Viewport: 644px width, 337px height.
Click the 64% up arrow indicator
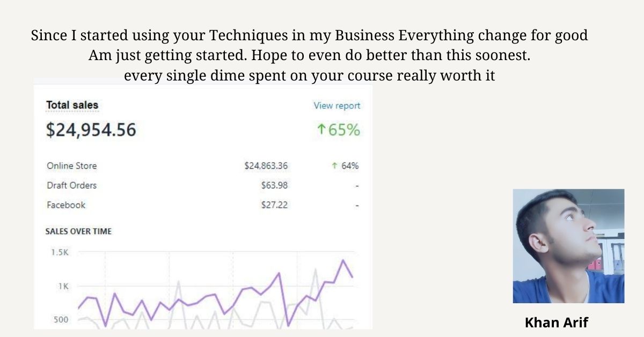(334, 166)
